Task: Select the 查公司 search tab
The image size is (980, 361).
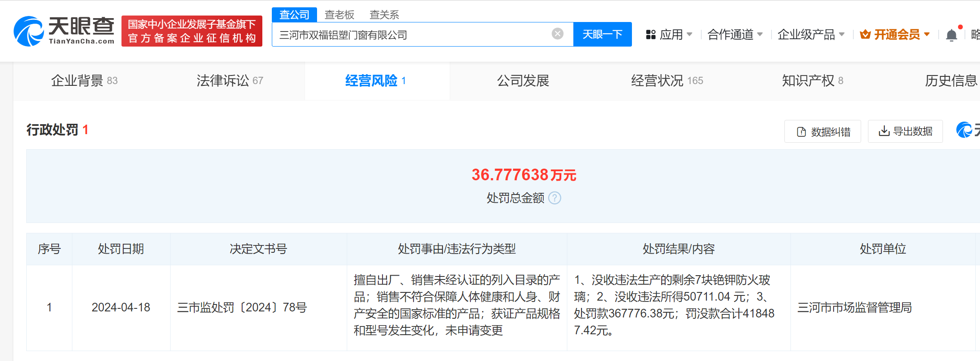Action: click(x=294, y=15)
